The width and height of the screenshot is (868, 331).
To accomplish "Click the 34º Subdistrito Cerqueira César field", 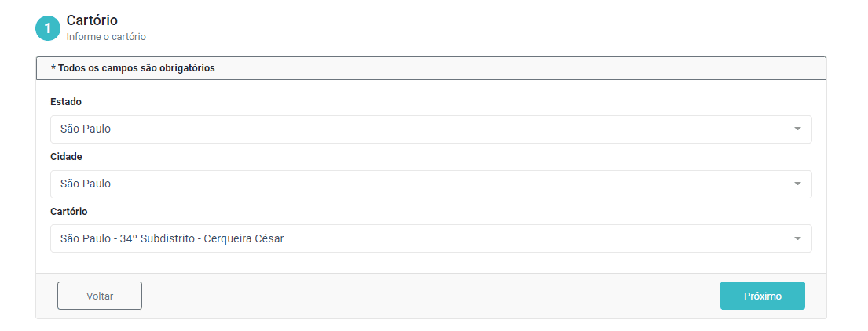I will coord(430,238).
